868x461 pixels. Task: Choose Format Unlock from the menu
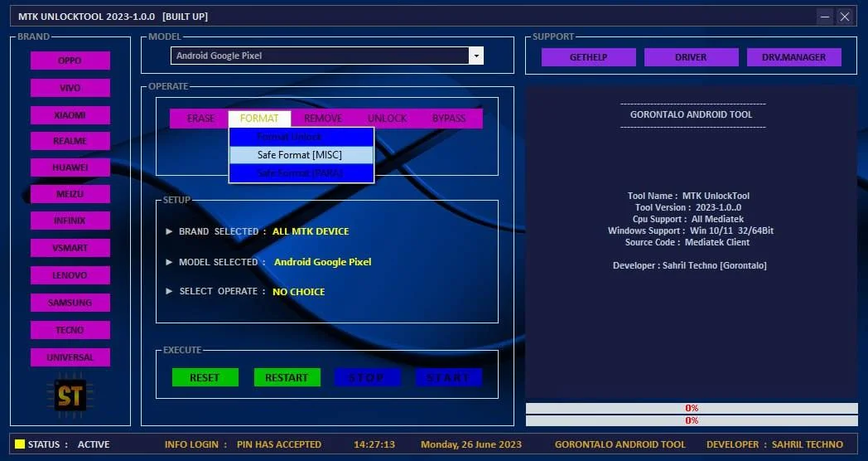point(301,137)
